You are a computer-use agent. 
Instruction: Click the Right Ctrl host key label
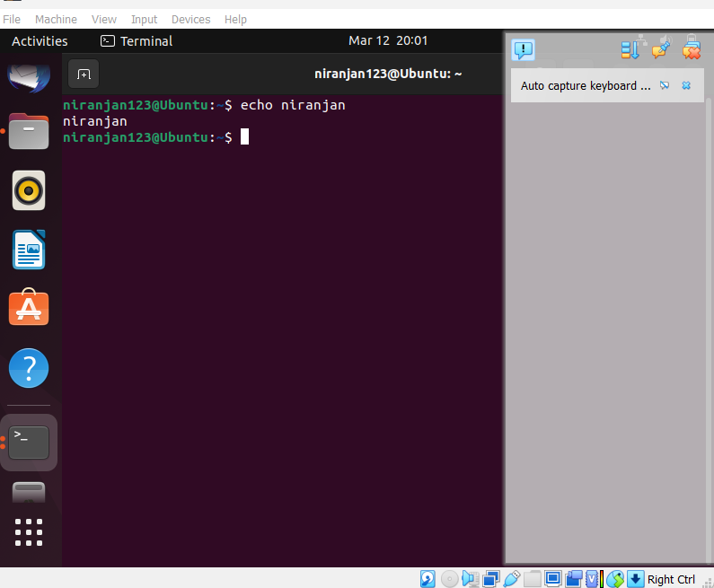(x=671, y=579)
